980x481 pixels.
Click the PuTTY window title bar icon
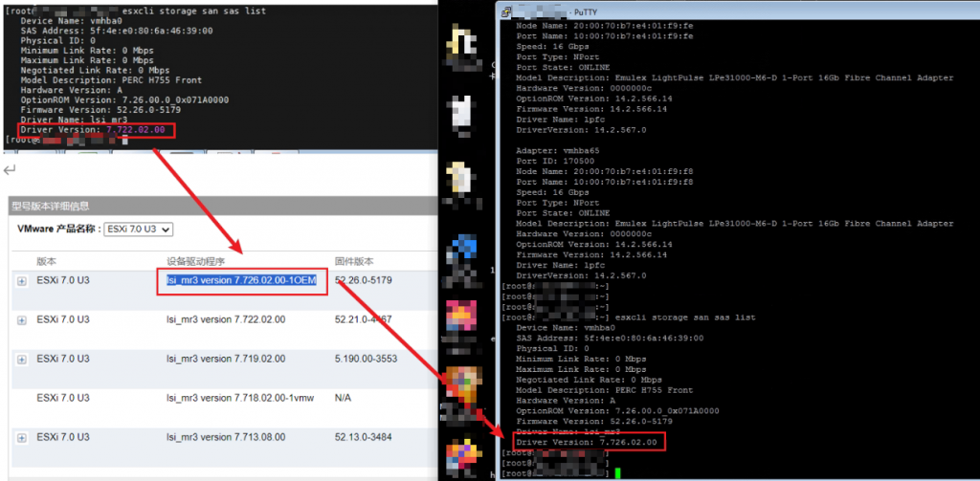pyautogui.click(x=507, y=11)
